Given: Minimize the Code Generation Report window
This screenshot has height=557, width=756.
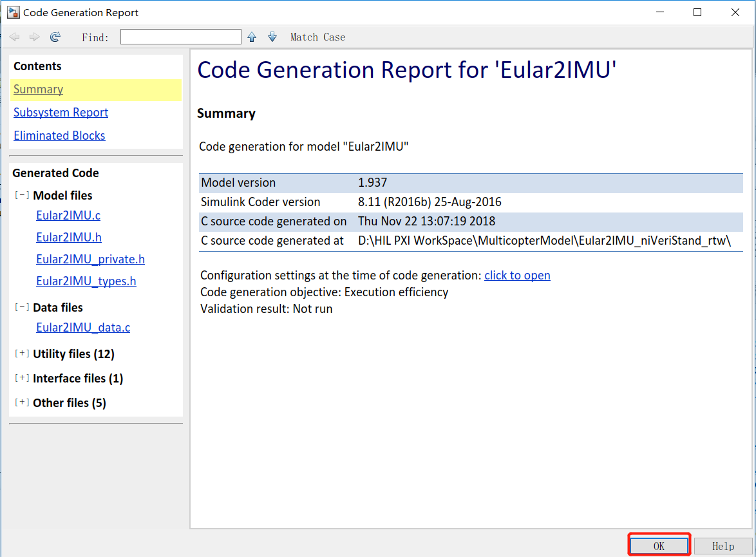Looking at the screenshot, I should [x=660, y=12].
